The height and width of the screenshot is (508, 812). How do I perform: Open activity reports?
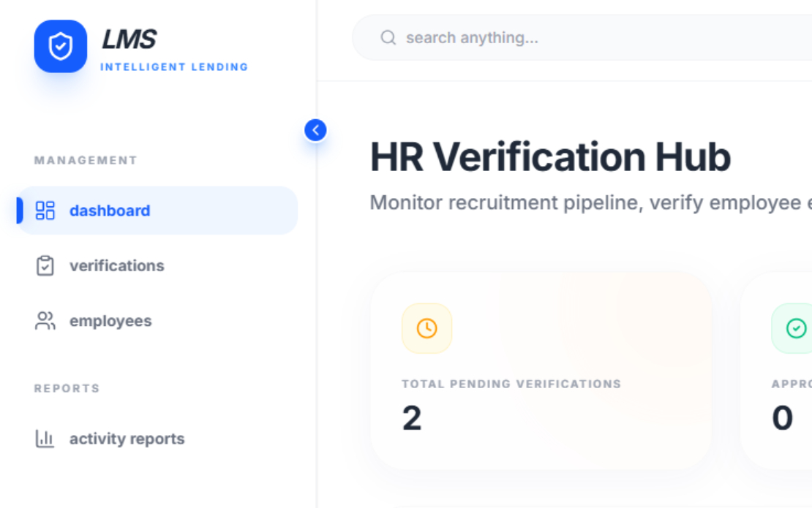[157, 439]
